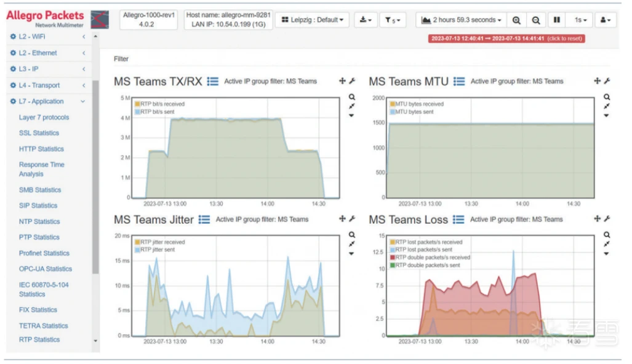Open the download menu in top toolbar
Viewport: 632px width, 364px height.
coord(366,20)
